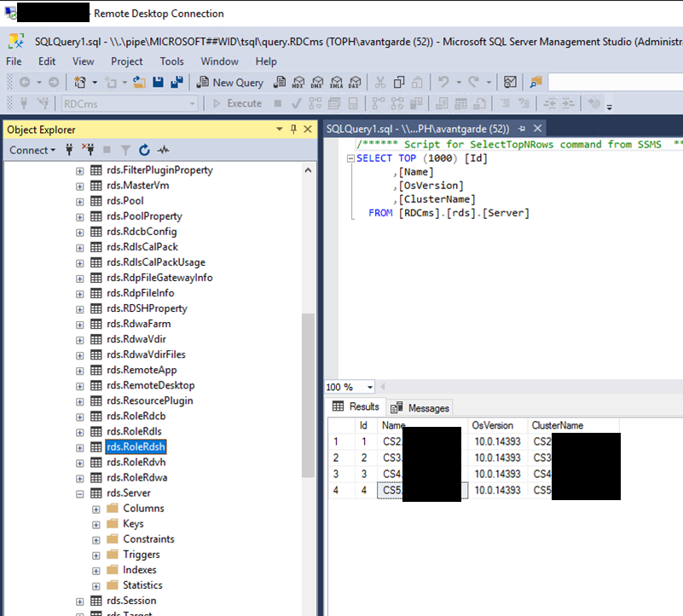Expand the Columns folder

(96, 509)
